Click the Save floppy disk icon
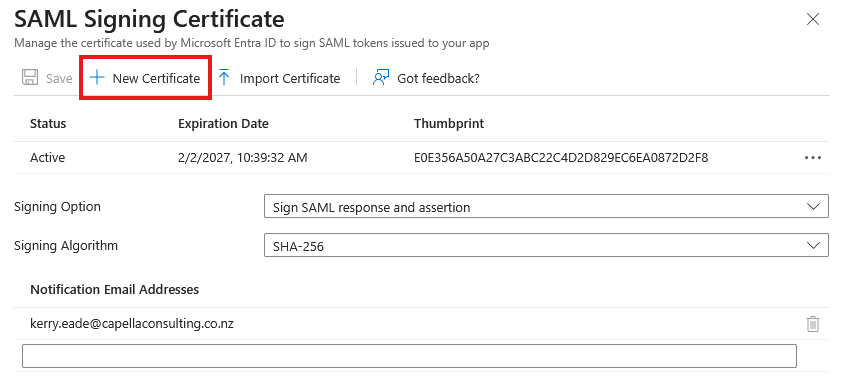The height and width of the screenshot is (387, 844). pos(30,78)
